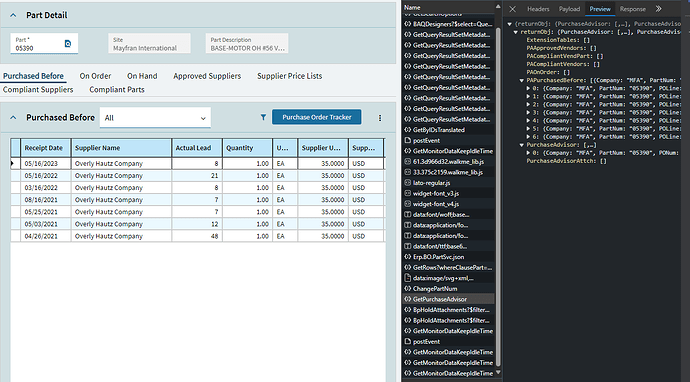Show more DevTools tabs via the double-arrow icon

[658, 9]
